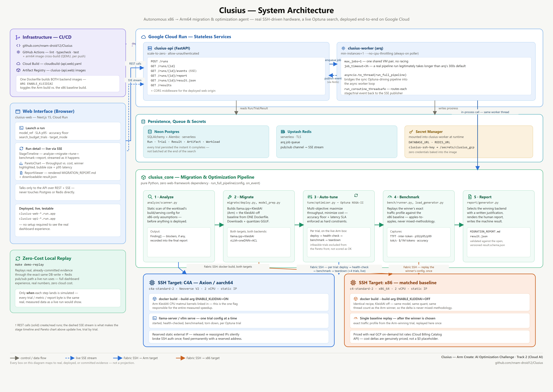
Task: Click the 'live SSE stream' legend entry
Action: pos(81,358)
